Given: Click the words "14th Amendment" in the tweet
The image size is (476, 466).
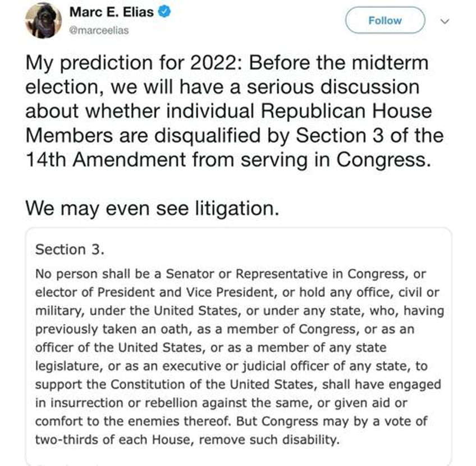Looking at the screenshot, I should click(x=106, y=160).
